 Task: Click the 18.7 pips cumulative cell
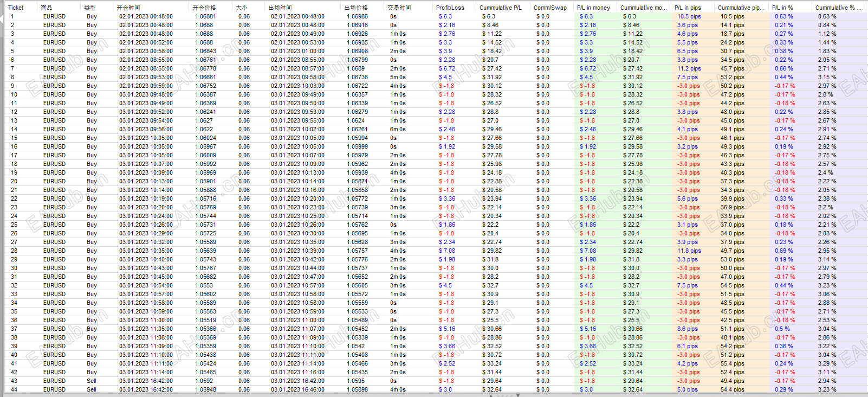coord(733,34)
